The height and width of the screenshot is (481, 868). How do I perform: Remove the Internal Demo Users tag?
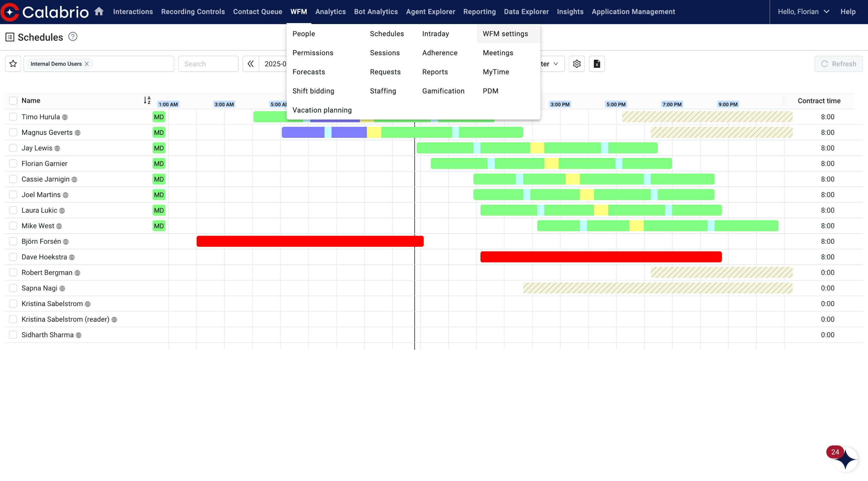pos(87,64)
